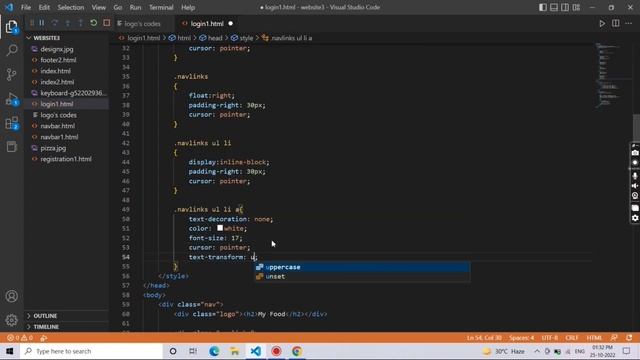Run the file with the play icon

pyautogui.click(x=602, y=24)
